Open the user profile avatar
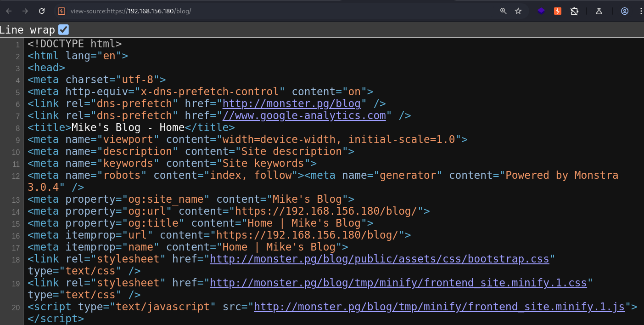 pyautogui.click(x=624, y=11)
